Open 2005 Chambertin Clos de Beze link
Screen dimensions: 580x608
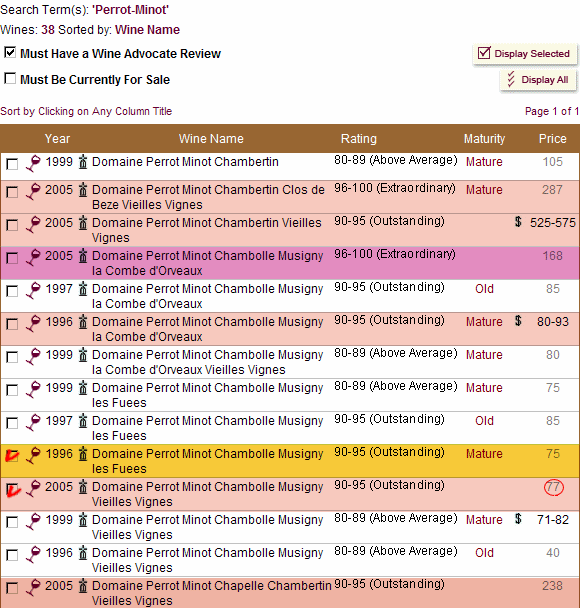coord(208,197)
